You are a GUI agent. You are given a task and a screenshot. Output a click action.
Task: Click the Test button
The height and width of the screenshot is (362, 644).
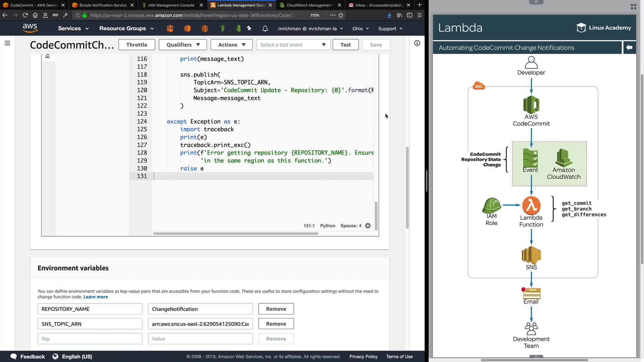pyautogui.click(x=345, y=45)
